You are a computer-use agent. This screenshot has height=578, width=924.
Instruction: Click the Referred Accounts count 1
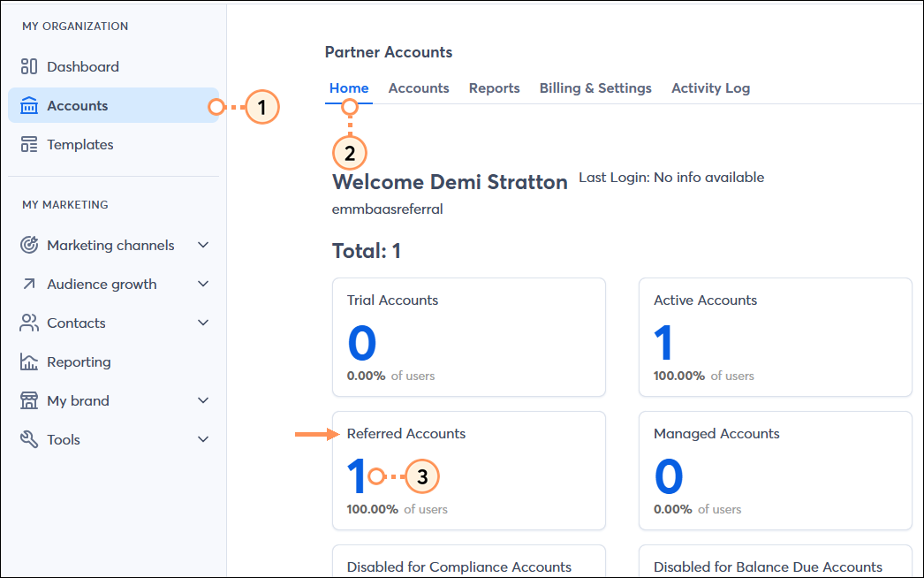(x=357, y=476)
